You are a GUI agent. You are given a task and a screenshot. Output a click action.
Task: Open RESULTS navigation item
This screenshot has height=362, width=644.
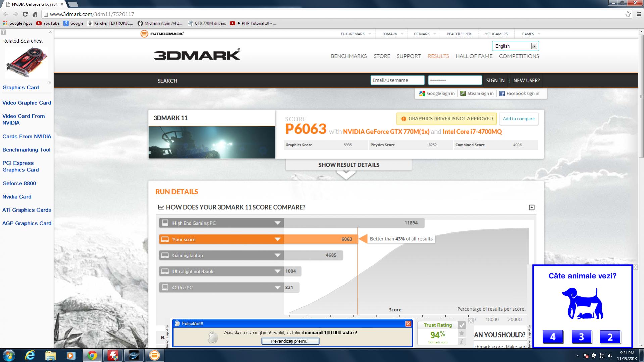438,56
